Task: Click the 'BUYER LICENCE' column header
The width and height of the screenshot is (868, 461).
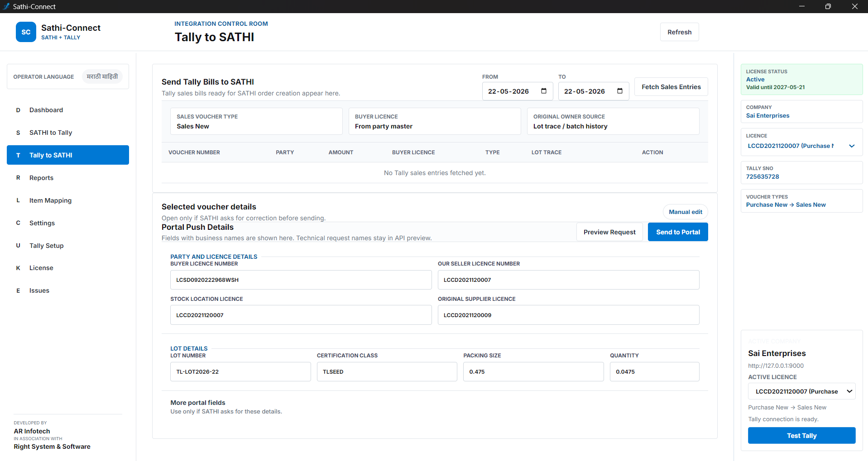Action: pos(413,152)
